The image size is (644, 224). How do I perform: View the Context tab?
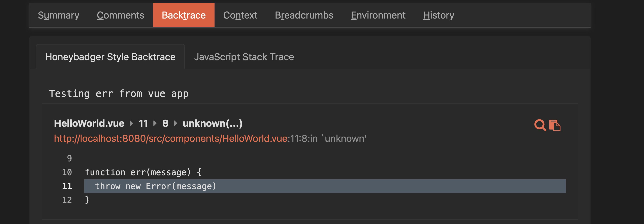240,15
